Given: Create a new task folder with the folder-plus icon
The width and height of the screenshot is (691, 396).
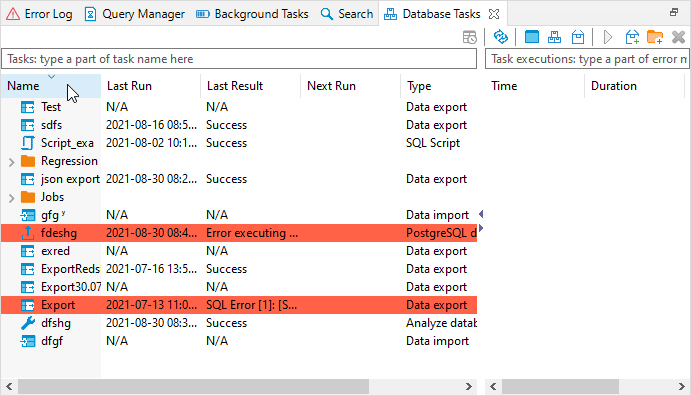Looking at the screenshot, I should (x=655, y=37).
